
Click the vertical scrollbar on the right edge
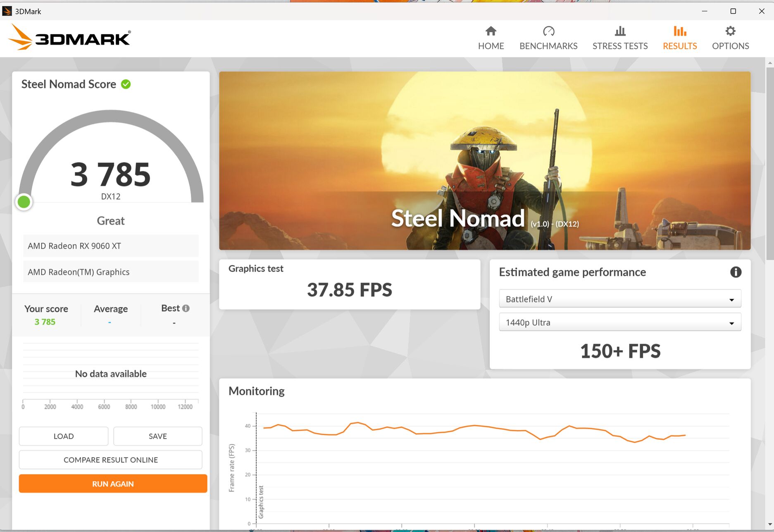(x=769, y=165)
